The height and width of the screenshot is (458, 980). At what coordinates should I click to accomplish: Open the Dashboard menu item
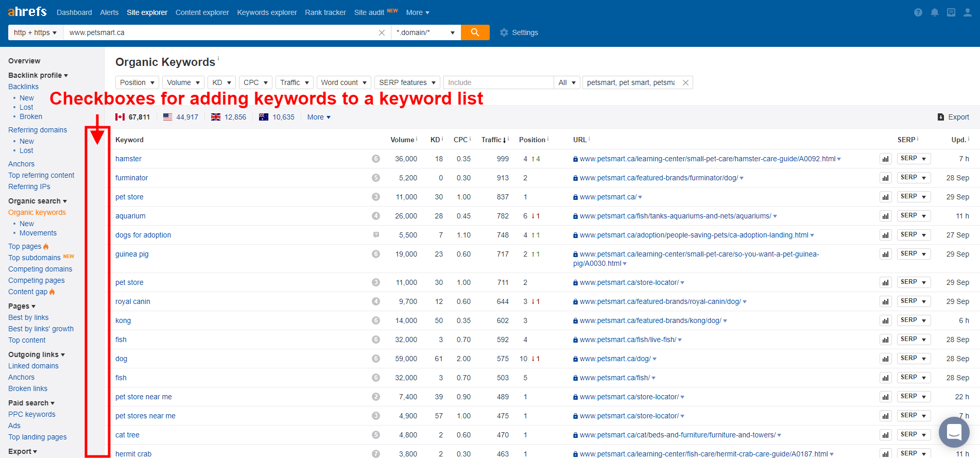tap(74, 12)
